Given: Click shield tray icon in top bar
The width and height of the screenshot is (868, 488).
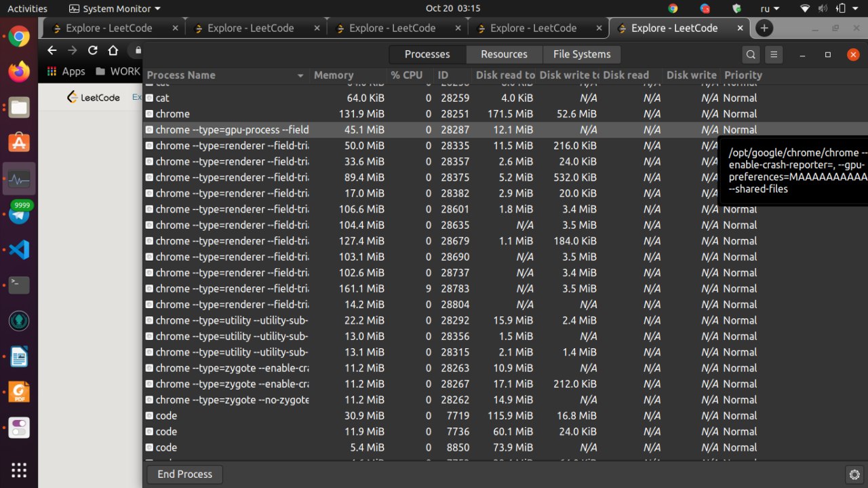Looking at the screenshot, I should tap(737, 9).
